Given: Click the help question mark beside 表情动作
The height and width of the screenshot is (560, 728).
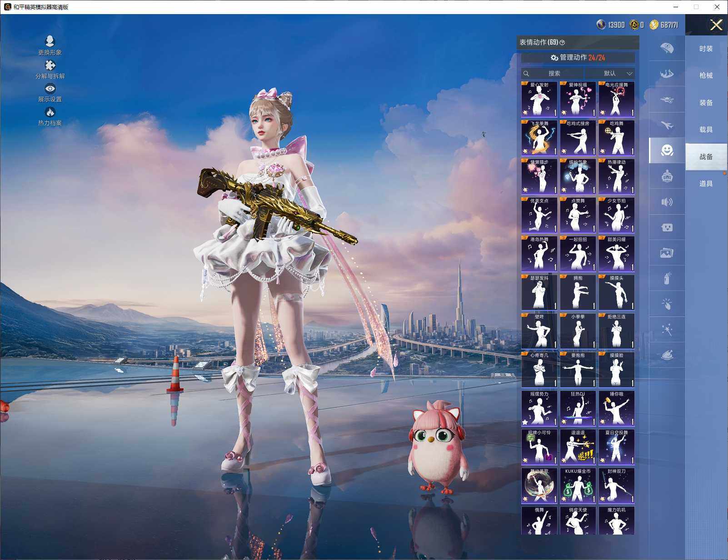Looking at the screenshot, I should pyautogui.click(x=562, y=43).
